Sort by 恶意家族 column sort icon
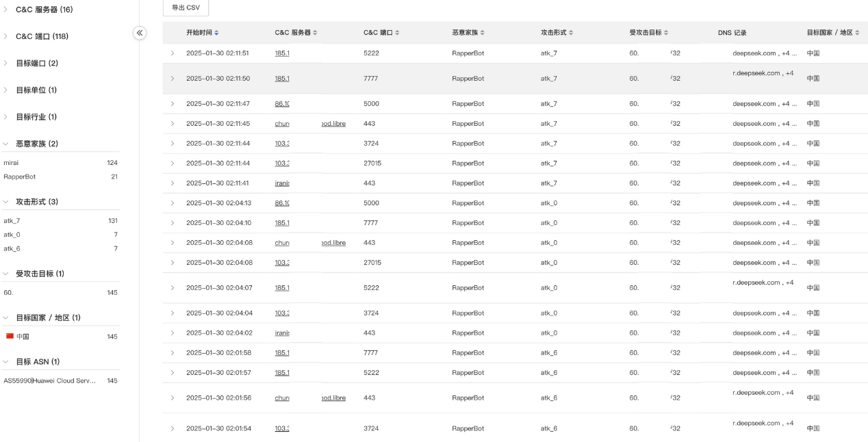 (483, 33)
